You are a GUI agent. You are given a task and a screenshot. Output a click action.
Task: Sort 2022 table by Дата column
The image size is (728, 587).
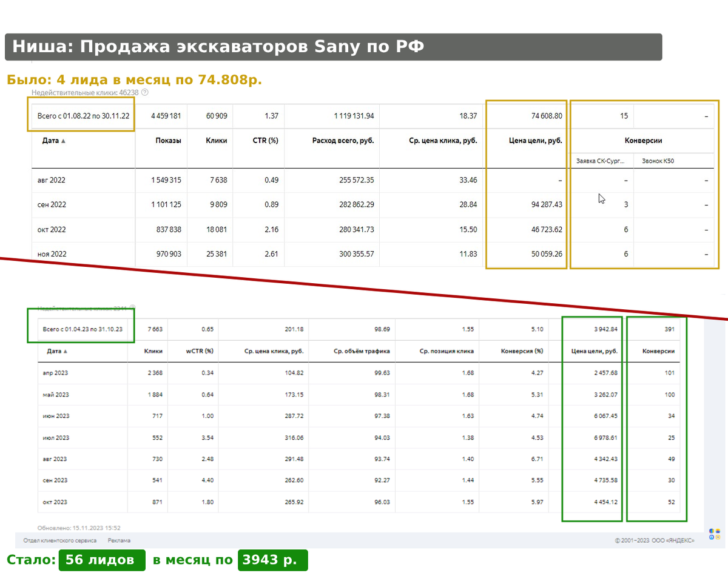54,141
